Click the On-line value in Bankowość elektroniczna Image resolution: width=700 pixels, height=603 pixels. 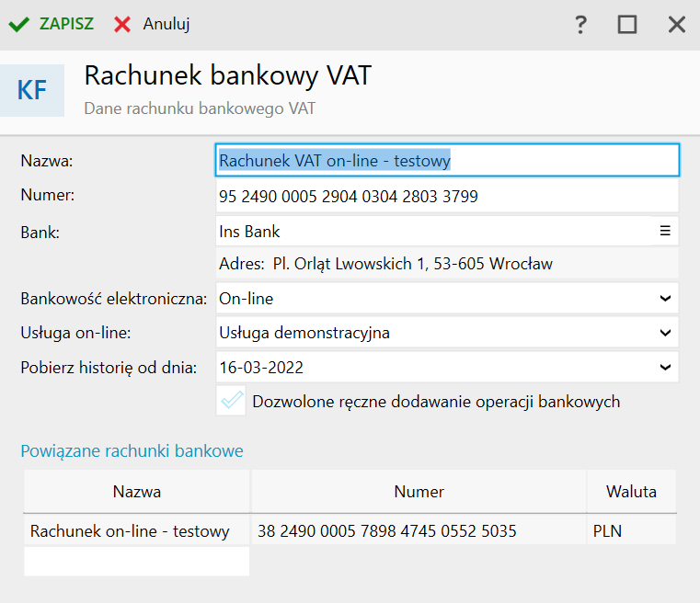point(246,299)
